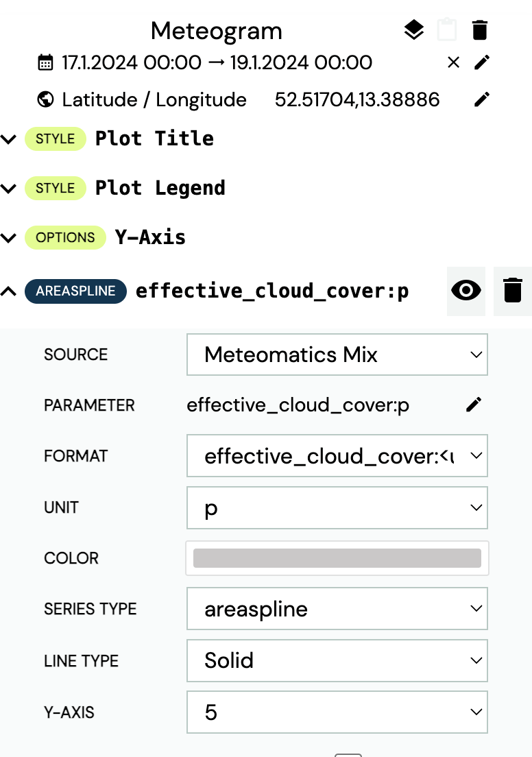The width and height of the screenshot is (532, 757).
Task: Expand the Plot Title section
Action: coord(8,139)
